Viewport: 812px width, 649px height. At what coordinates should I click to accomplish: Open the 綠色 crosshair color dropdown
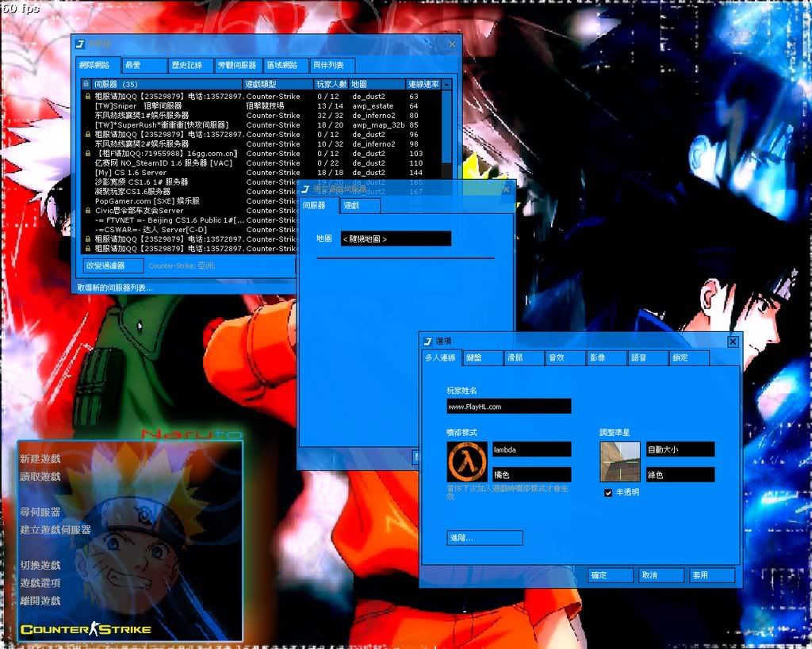click(680, 475)
